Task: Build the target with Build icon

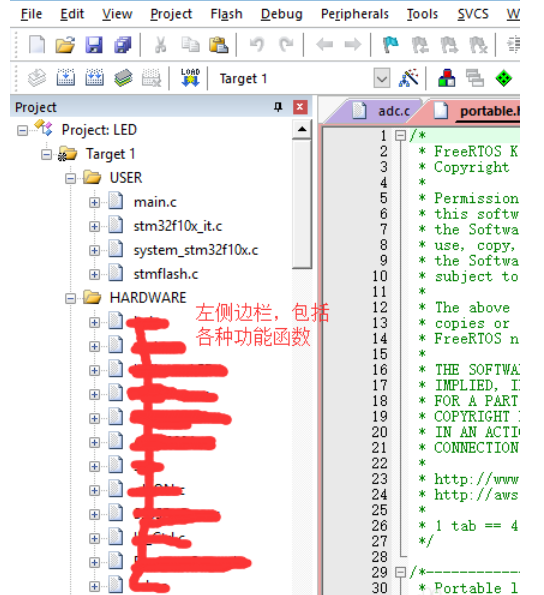Action: click(x=66, y=78)
